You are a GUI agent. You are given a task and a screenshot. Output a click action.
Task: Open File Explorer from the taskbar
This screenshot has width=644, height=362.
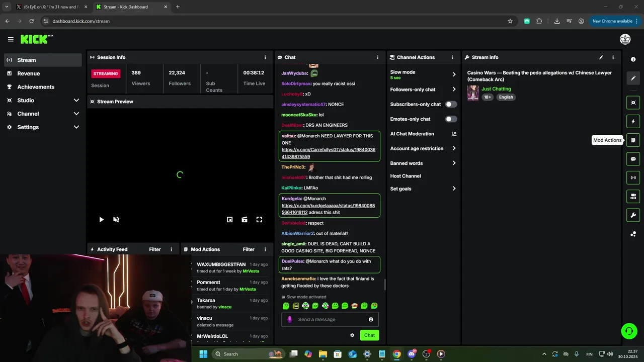coord(323,354)
